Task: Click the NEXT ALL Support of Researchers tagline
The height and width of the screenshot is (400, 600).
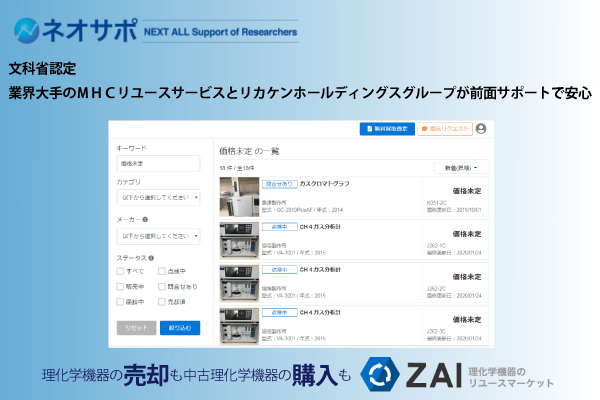Action: point(220,32)
